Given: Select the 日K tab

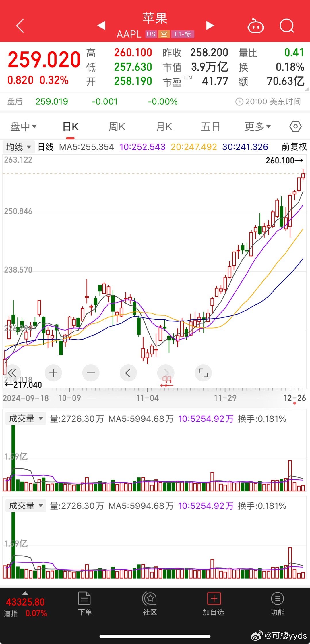Looking at the screenshot, I should point(71,127).
